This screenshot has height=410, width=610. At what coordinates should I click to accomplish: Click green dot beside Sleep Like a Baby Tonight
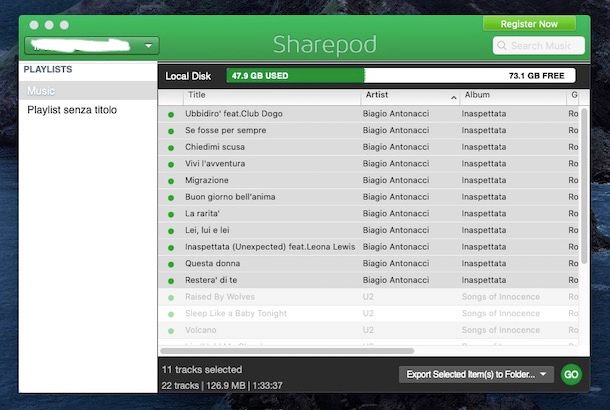coord(171,314)
